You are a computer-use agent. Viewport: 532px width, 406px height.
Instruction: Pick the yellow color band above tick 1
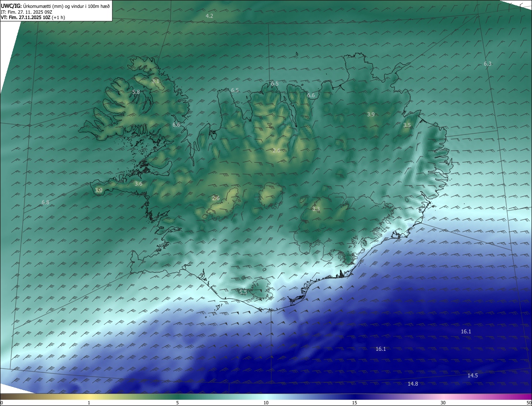pos(89,396)
